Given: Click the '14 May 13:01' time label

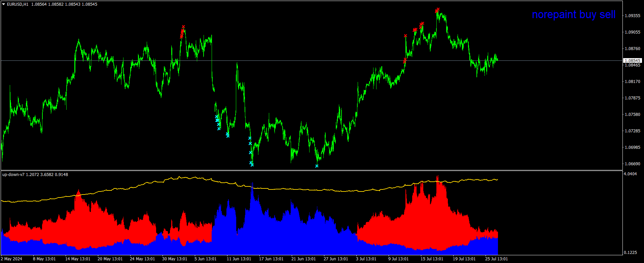Looking at the screenshot, I should pos(78,259).
